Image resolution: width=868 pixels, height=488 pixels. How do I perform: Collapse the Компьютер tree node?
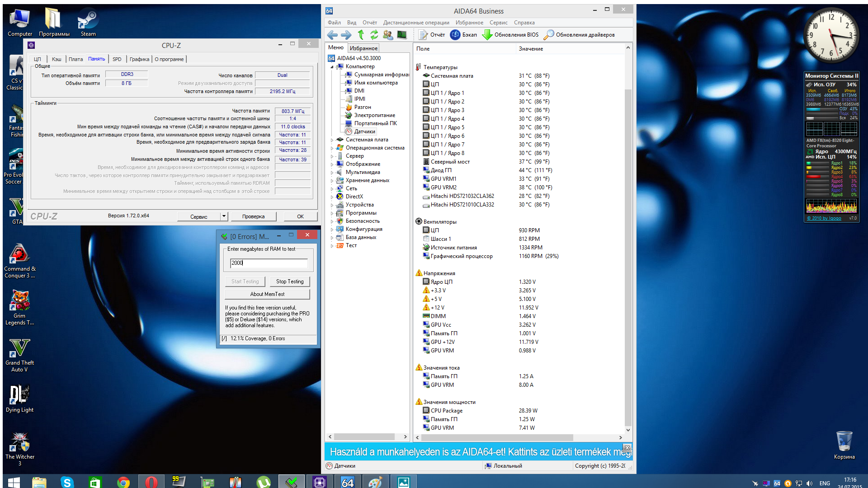click(x=332, y=67)
